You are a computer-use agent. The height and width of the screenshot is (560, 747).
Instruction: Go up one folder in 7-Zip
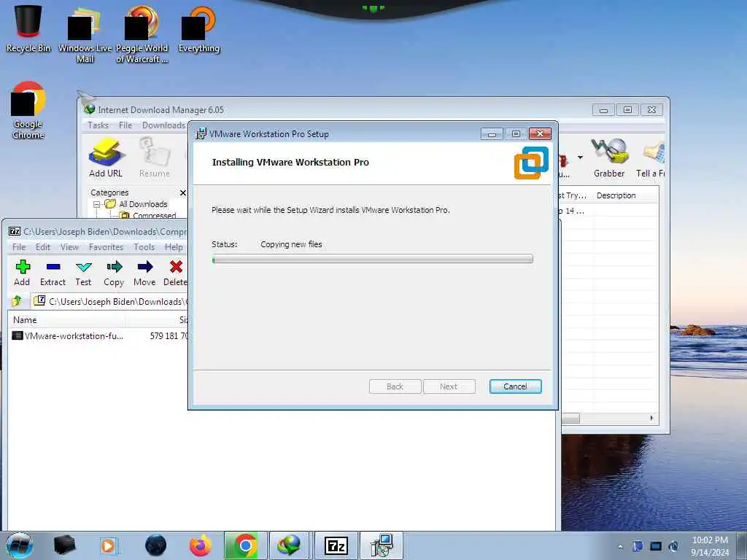[x=17, y=301]
